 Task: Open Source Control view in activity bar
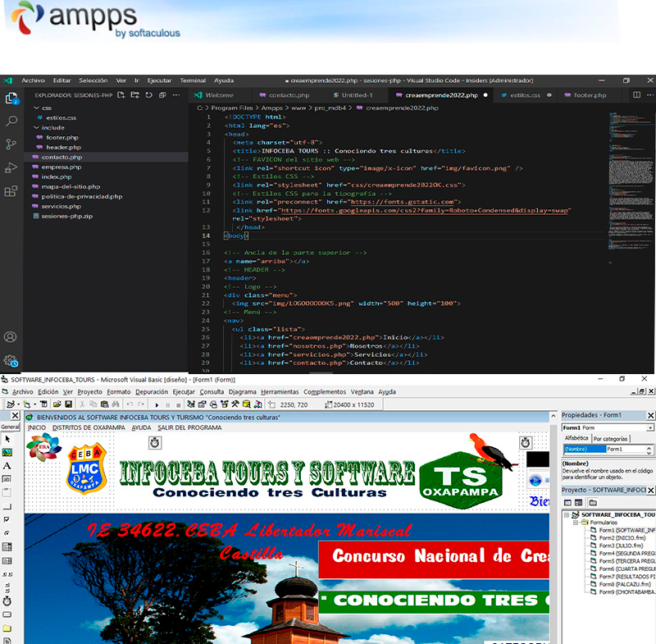point(11,144)
